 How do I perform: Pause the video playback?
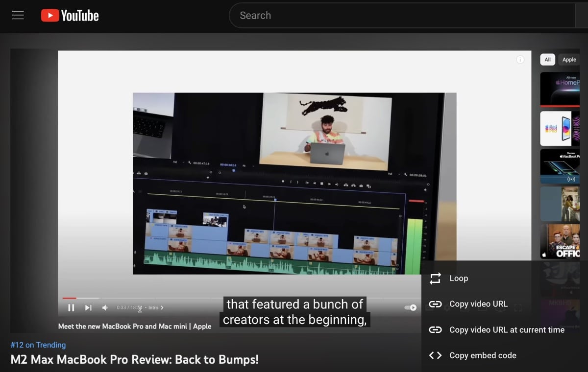point(71,308)
